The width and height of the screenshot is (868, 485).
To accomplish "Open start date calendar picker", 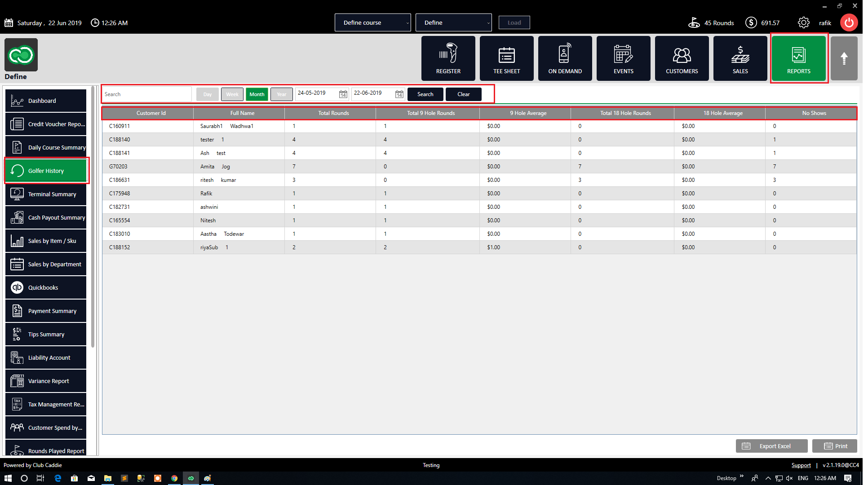I will tap(343, 94).
